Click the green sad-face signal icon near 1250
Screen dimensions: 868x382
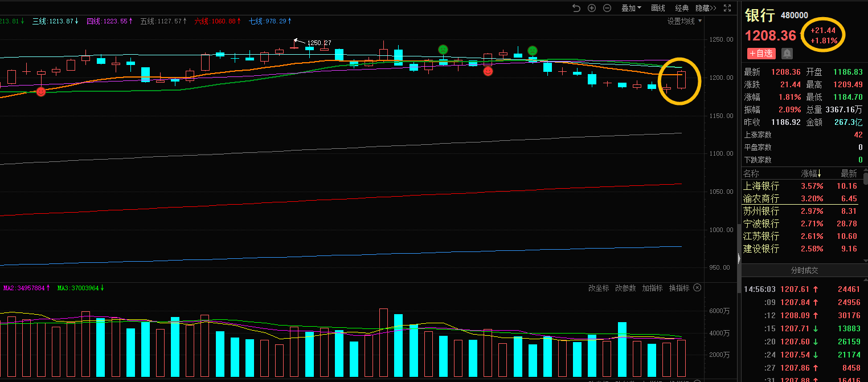(443, 50)
